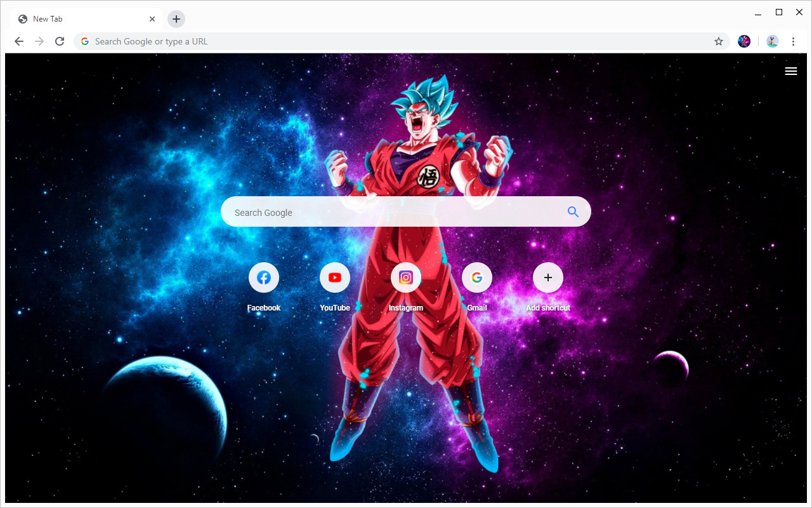Open the galaxy theme extension icon

(744, 41)
